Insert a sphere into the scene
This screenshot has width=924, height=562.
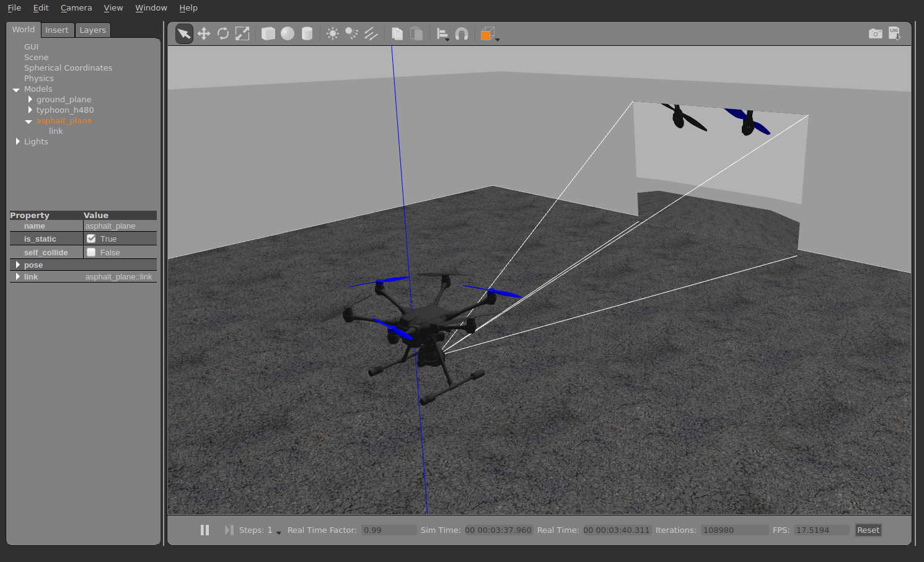coord(288,33)
